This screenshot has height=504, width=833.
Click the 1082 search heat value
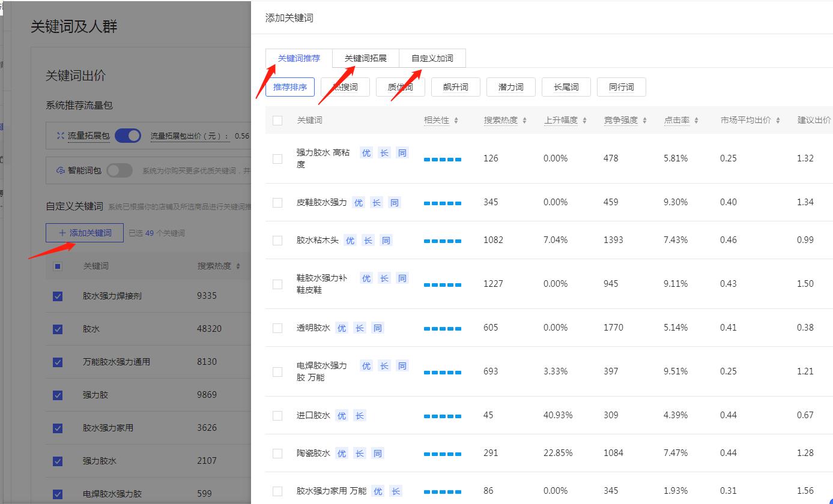493,240
